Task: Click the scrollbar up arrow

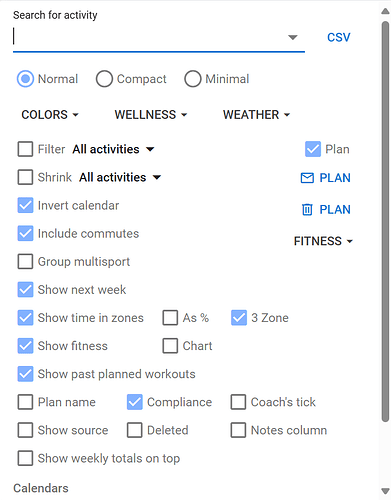Action: 385,11
